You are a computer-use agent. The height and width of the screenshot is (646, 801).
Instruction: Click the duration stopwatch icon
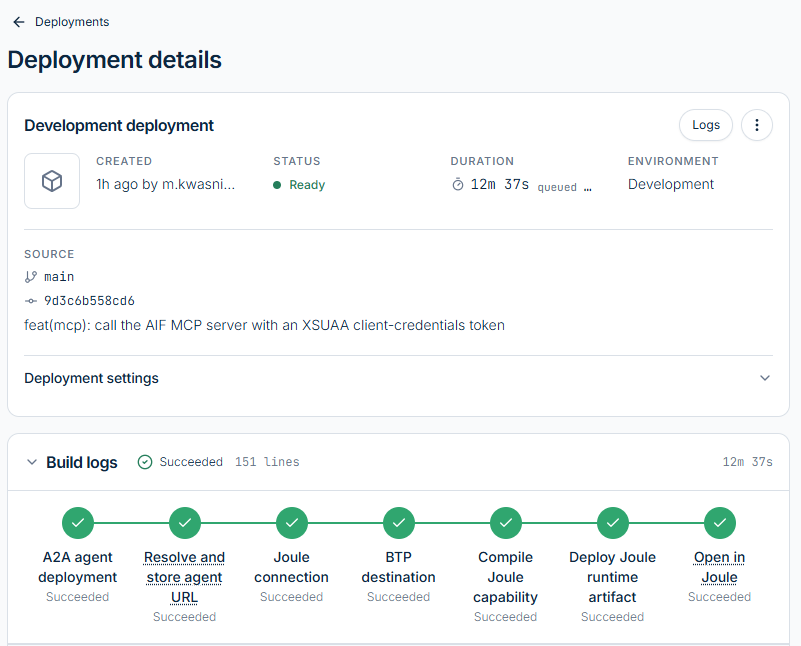tap(458, 184)
